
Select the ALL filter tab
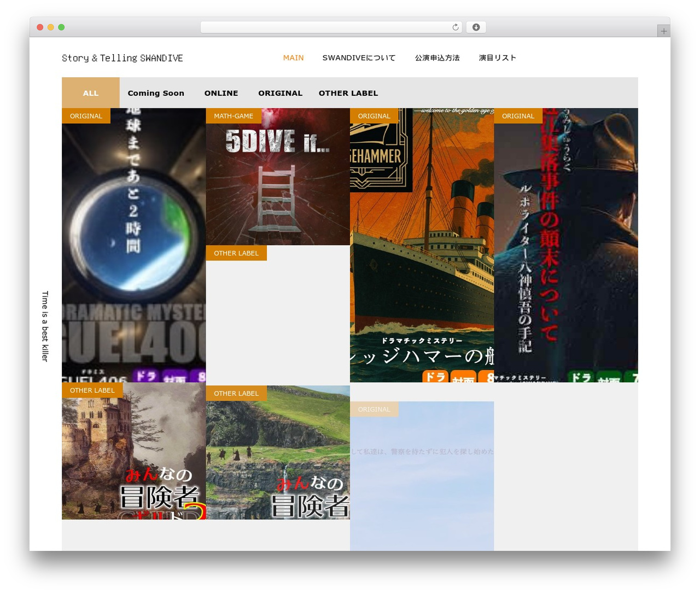(91, 93)
